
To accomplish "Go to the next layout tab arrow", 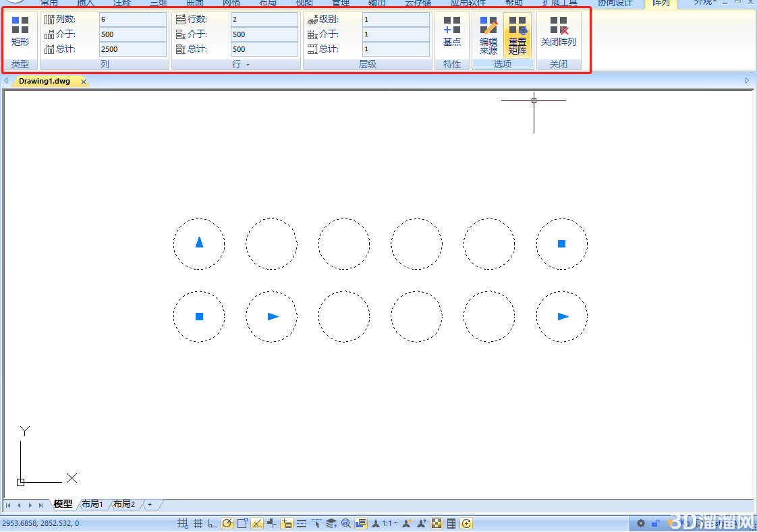I will click(x=30, y=505).
